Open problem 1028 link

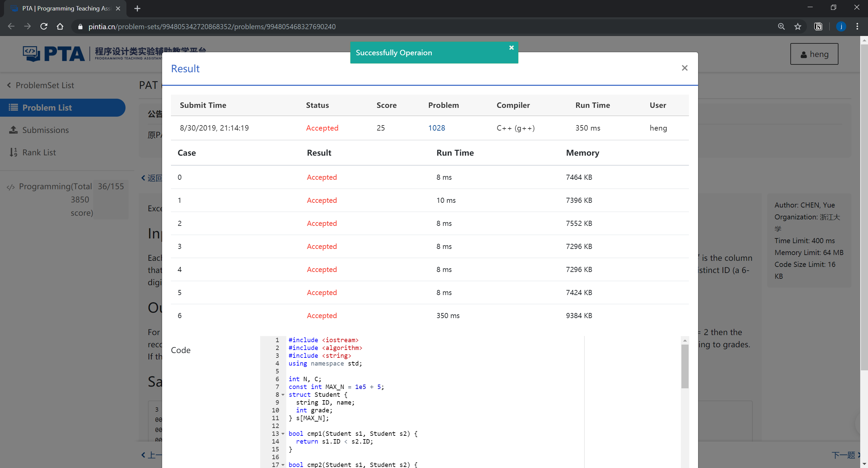pyautogui.click(x=437, y=128)
